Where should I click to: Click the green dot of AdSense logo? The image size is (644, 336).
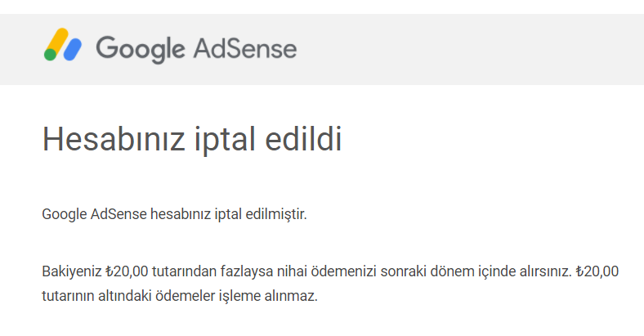pyautogui.click(x=50, y=55)
